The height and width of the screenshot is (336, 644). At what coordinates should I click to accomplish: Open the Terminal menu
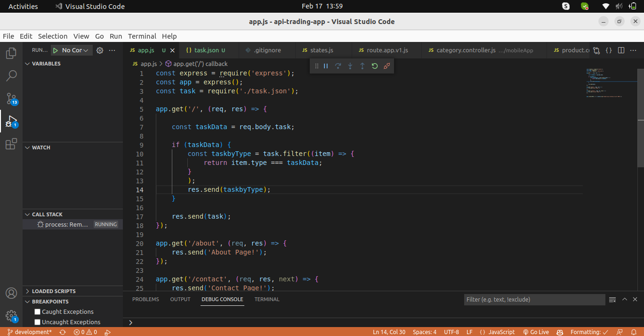pyautogui.click(x=142, y=36)
